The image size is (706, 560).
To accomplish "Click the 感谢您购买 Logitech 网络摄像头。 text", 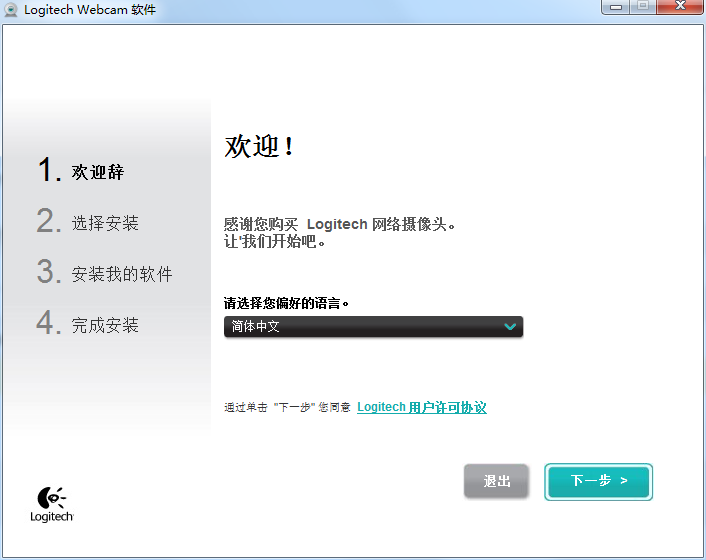I will pyautogui.click(x=340, y=224).
